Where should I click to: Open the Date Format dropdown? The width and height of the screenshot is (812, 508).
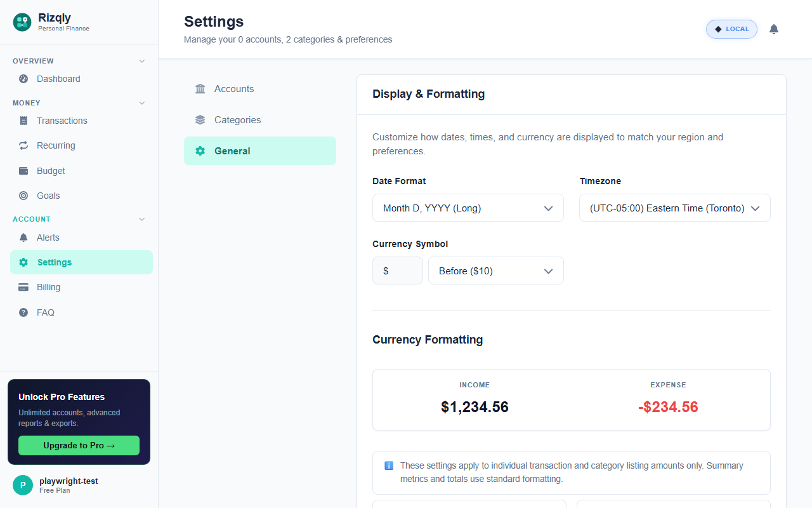468,208
